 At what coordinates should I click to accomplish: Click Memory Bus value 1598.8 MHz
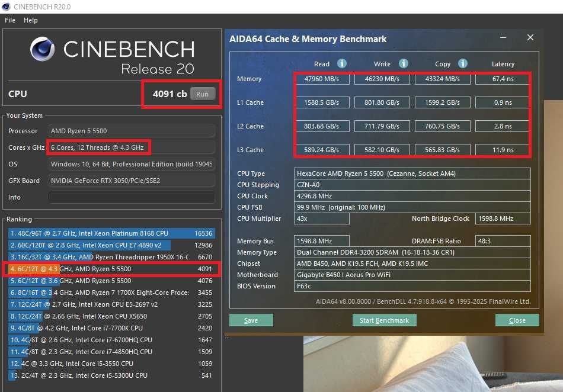(322, 241)
